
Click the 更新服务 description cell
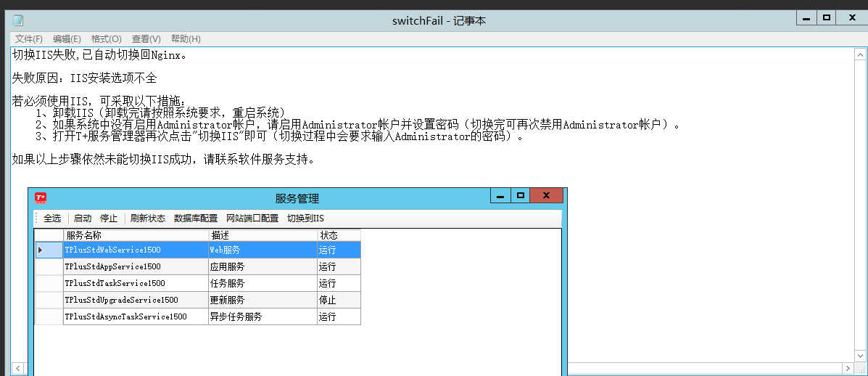pyautogui.click(x=263, y=300)
